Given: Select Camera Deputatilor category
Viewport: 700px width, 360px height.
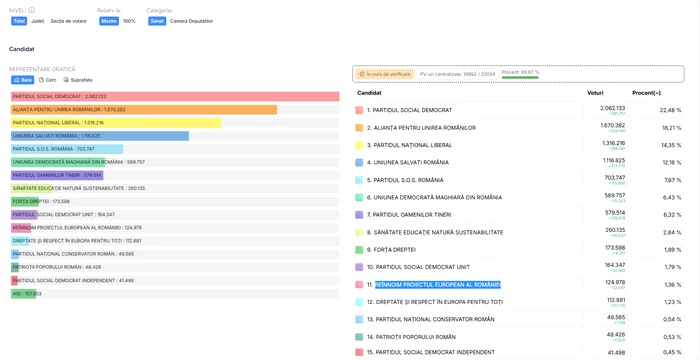Looking at the screenshot, I should click(192, 21).
